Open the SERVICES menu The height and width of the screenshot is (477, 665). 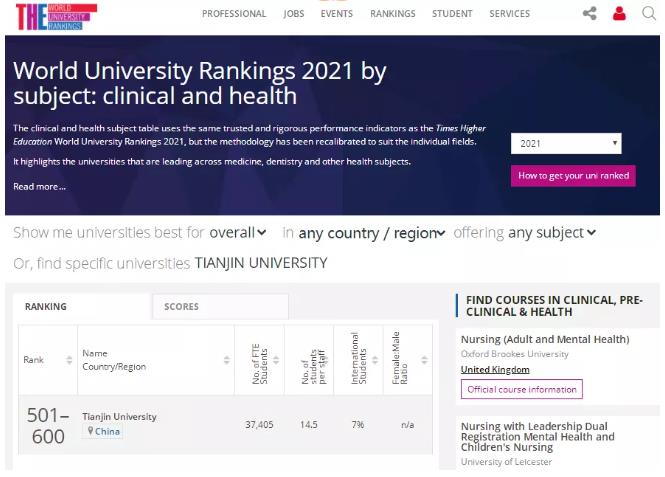(x=509, y=14)
